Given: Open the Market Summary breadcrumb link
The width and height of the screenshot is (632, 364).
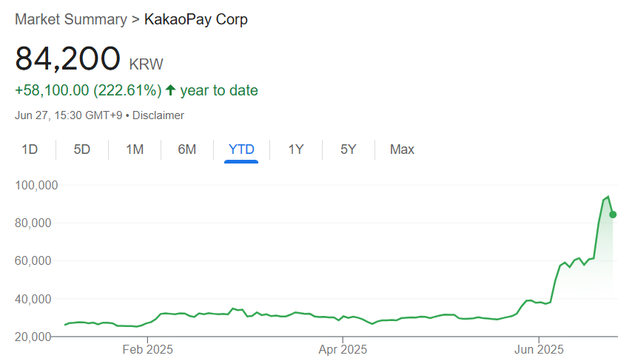Looking at the screenshot, I should pos(70,19).
